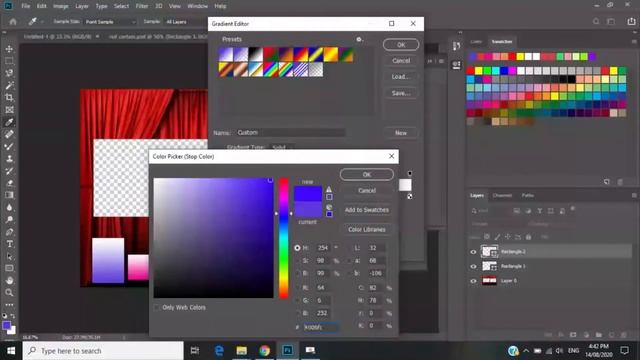Open the File menu

click(x=26, y=6)
